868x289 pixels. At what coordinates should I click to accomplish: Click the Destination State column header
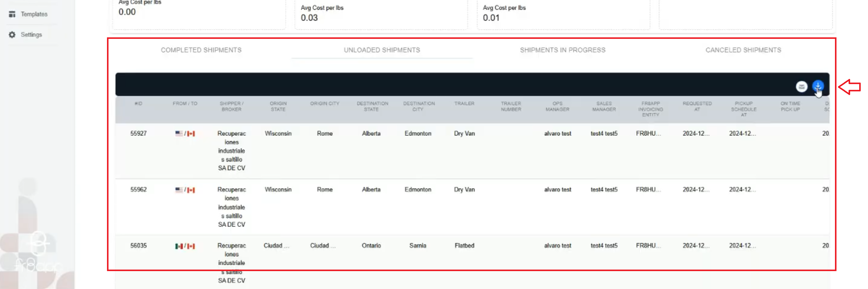click(x=372, y=106)
